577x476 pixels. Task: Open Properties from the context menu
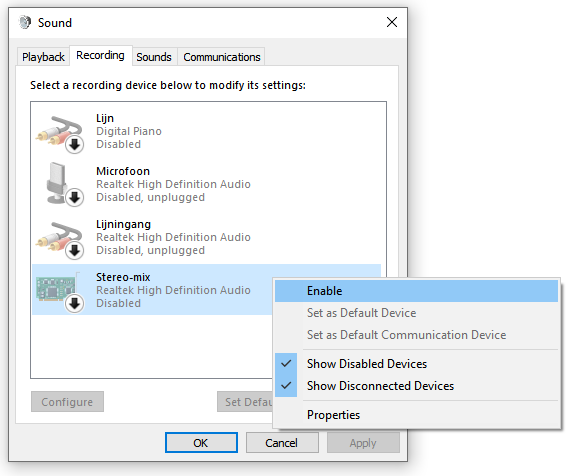pos(416,415)
